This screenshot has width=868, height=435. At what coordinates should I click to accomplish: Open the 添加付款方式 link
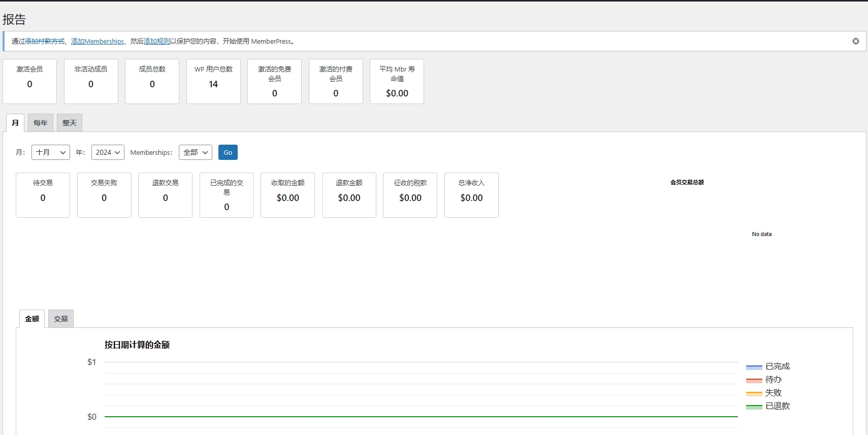pos(45,42)
